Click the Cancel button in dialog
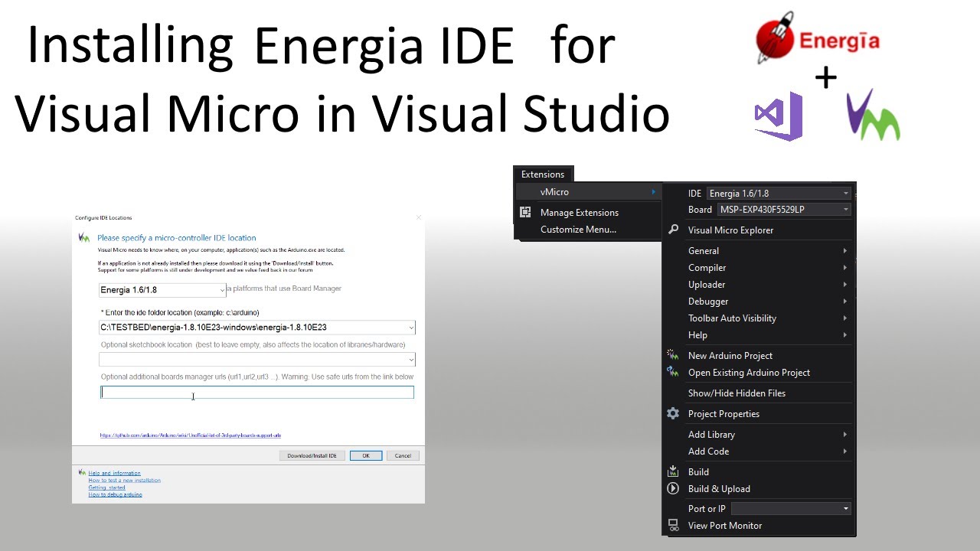The height and width of the screenshot is (551, 980). (403, 455)
